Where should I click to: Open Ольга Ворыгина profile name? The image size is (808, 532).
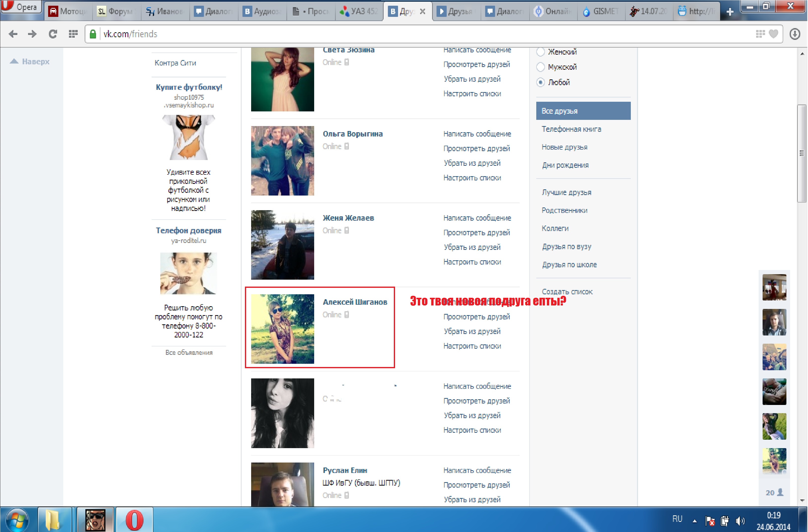[352, 134]
